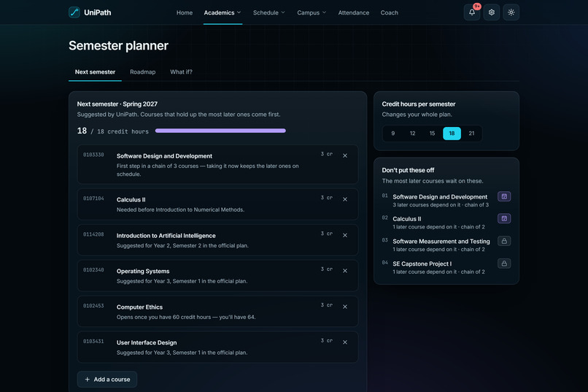Select 15 credit hours per semester
This screenshot has height=392, width=588.
point(432,134)
